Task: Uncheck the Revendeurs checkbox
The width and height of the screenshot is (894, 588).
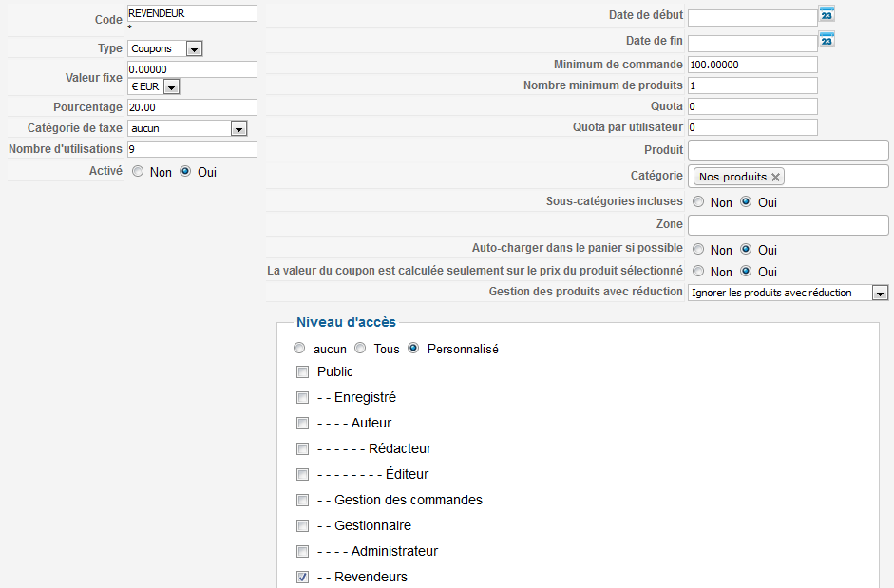Action: (303, 577)
